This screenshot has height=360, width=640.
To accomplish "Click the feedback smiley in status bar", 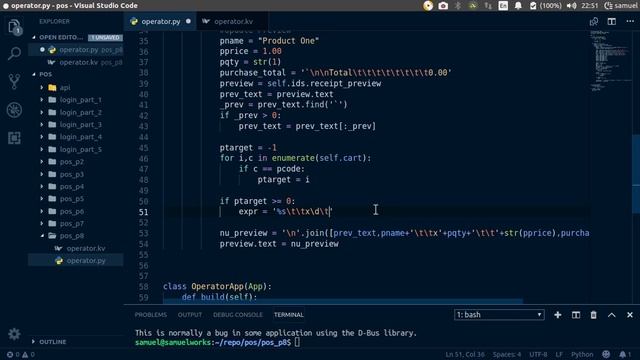I will point(606,354).
